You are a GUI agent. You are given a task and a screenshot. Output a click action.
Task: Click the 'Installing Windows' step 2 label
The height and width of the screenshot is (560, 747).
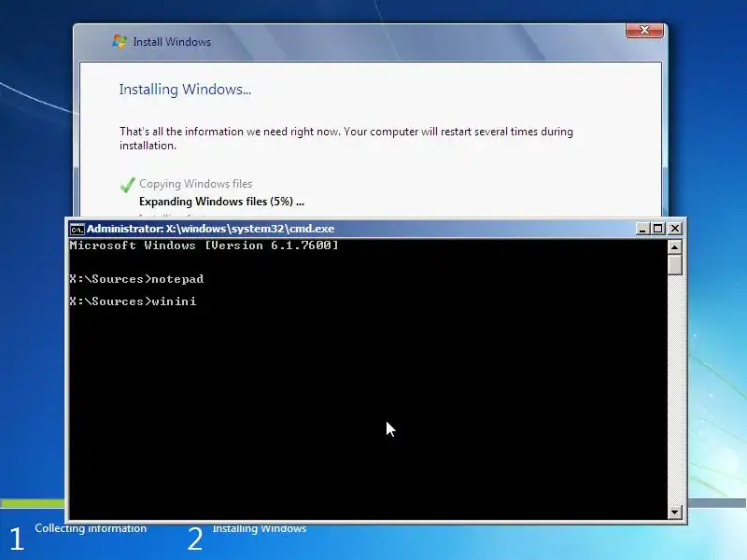coord(260,528)
